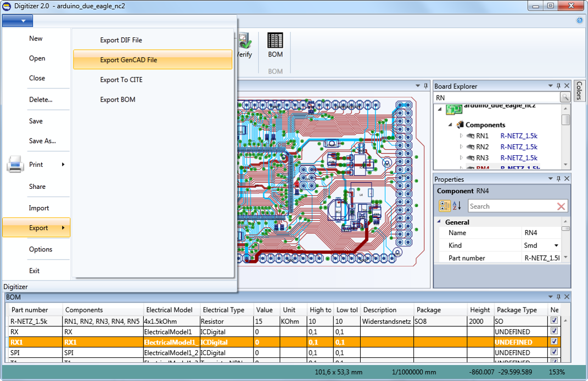
Task: Select the R-NETZ_1.5k link next to RN2
Action: point(519,147)
